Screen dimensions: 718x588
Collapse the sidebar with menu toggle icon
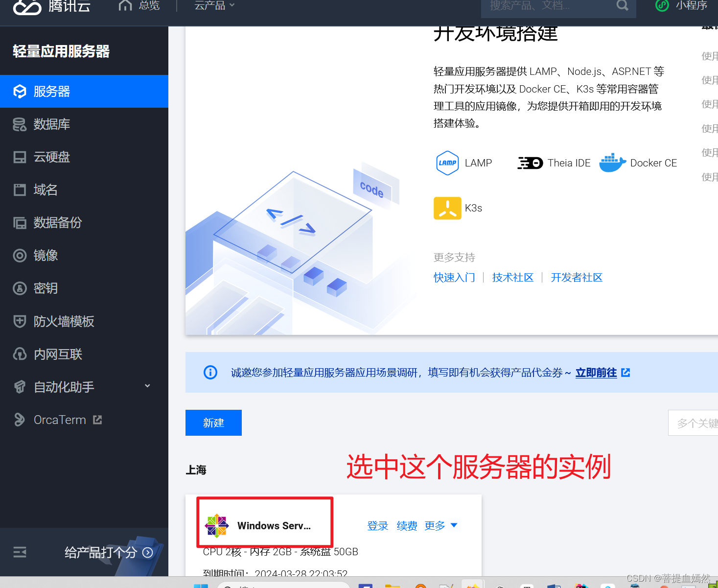pyautogui.click(x=20, y=552)
